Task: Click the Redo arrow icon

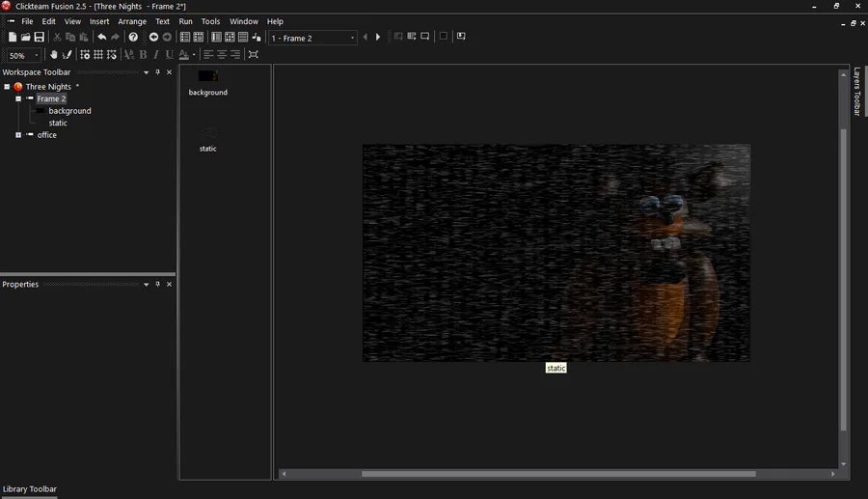Action: tap(115, 37)
